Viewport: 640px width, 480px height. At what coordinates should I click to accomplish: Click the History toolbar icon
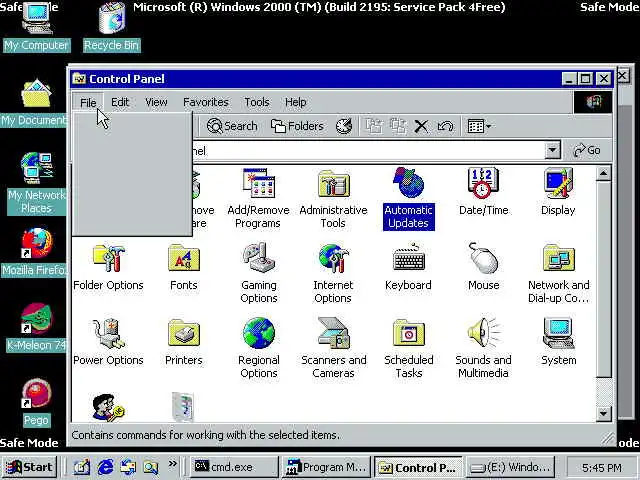coord(344,126)
